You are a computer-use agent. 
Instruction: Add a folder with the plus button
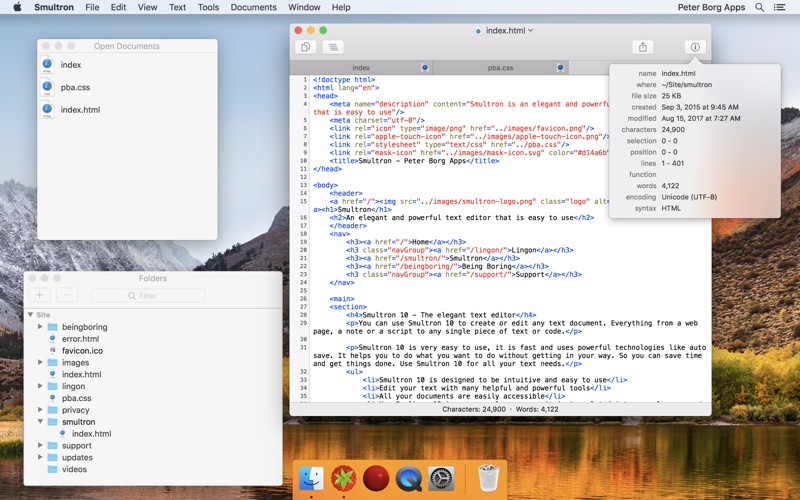(40, 296)
